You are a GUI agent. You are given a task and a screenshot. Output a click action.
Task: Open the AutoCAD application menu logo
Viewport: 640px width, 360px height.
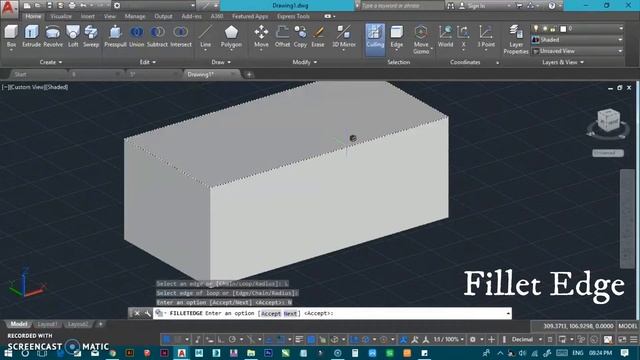[x=9, y=8]
